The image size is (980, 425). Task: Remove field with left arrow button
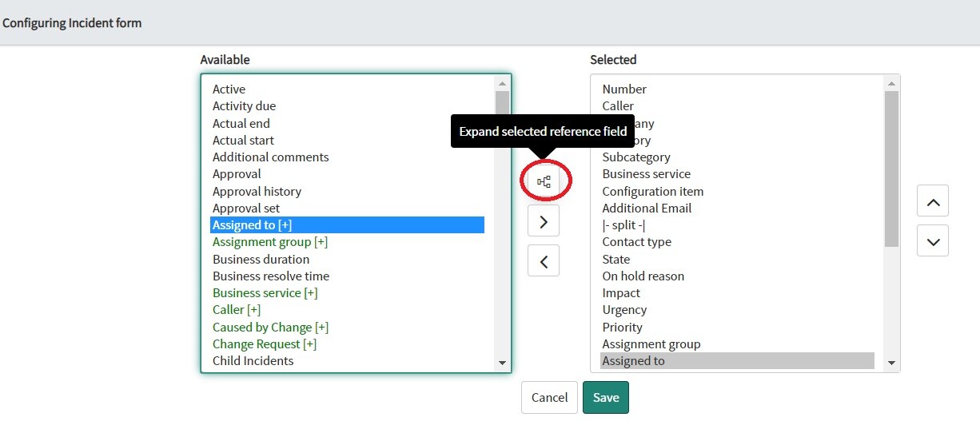tap(544, 260)
